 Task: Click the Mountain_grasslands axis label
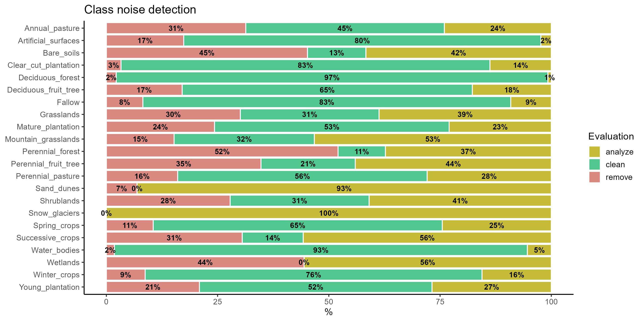[42, 139]
